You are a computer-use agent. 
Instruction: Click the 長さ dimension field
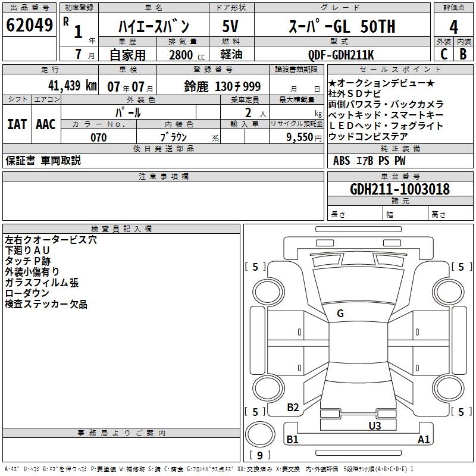point(355,214)
